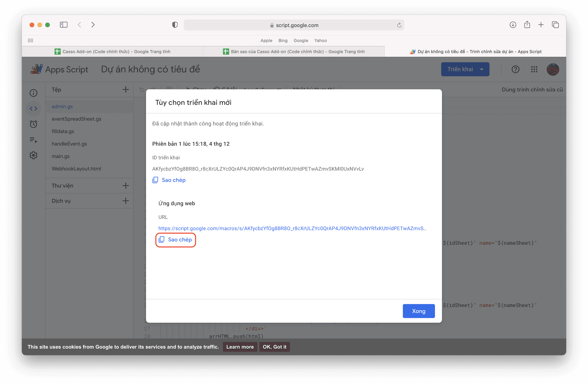Click the Xong button to finish
Screen dimensions: 588x384
pos(419,311)
